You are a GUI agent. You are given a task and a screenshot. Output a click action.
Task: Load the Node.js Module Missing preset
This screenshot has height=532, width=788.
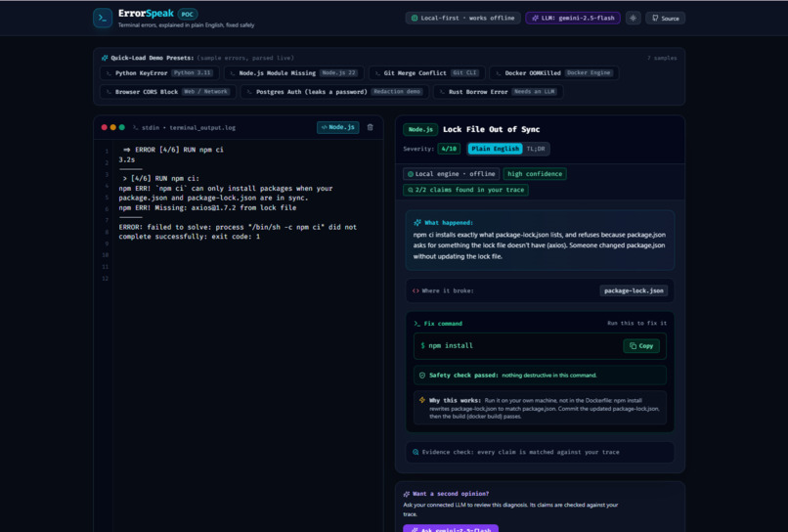(293, 73)
